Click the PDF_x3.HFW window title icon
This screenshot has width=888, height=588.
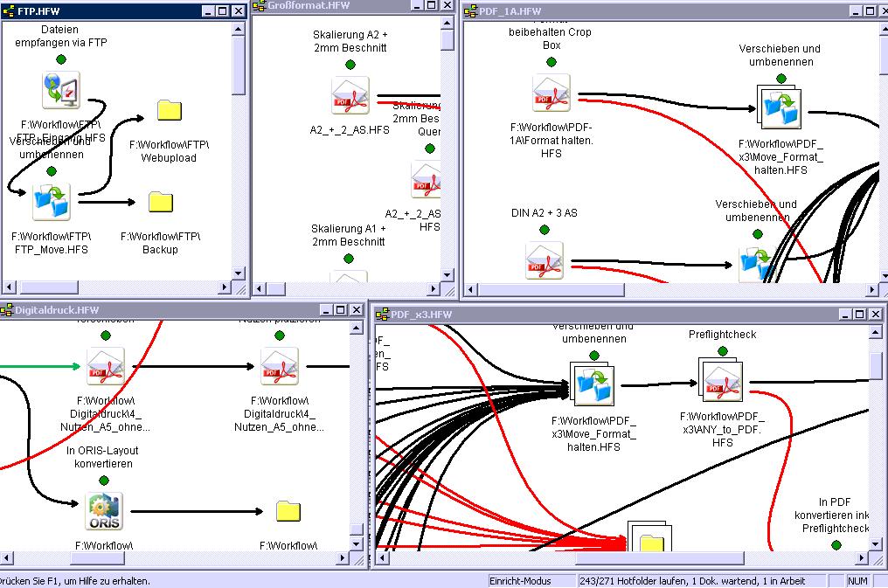click(x=382, y=314)
